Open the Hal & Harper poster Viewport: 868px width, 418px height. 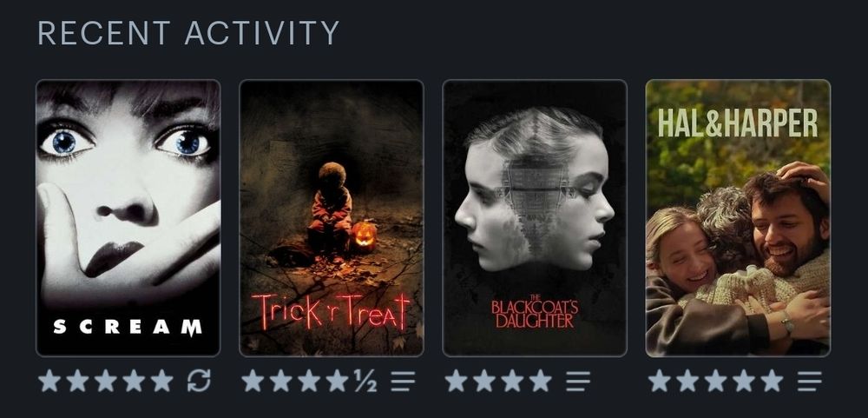(x=738, y=218)
